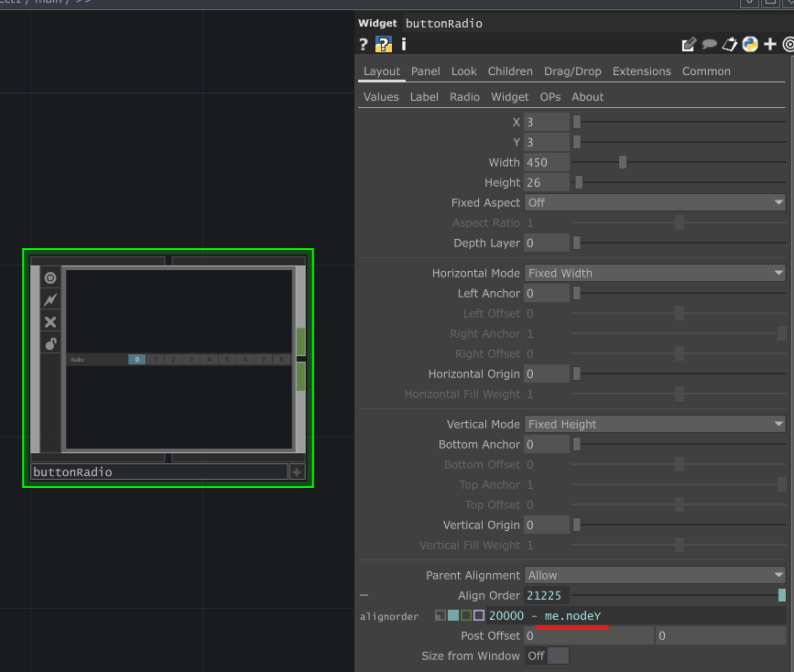Image resolution: width=794 pixels, height=672 pixels.
Task: Click the info icon next to the help icons
Action: (405, 43)
